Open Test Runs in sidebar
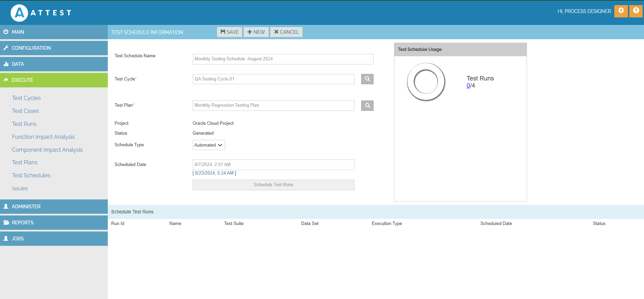644x299 pixels. 24,124
